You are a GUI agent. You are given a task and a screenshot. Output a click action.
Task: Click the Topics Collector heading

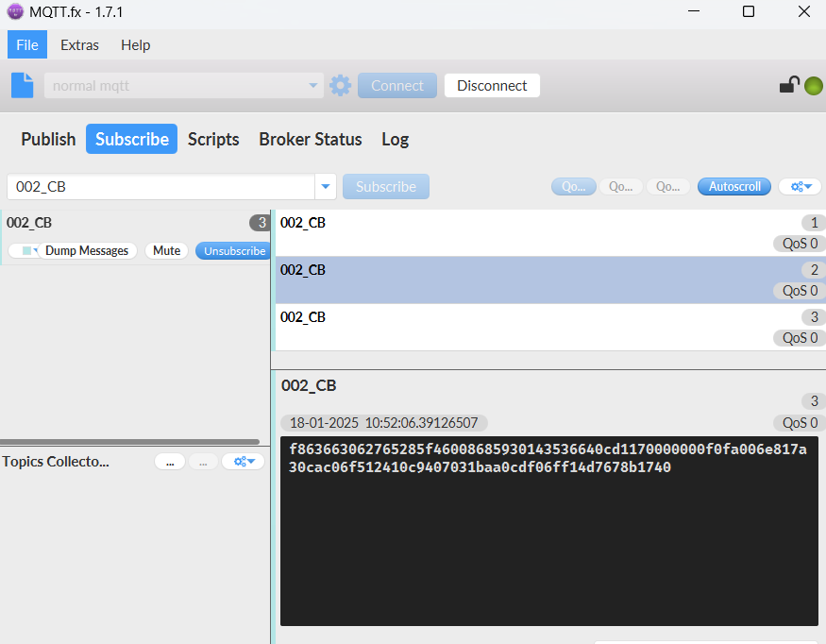click(x=56, y=462)
